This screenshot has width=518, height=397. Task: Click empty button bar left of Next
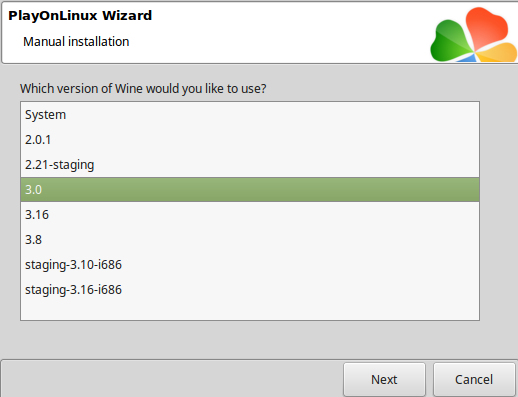point(172,379)
